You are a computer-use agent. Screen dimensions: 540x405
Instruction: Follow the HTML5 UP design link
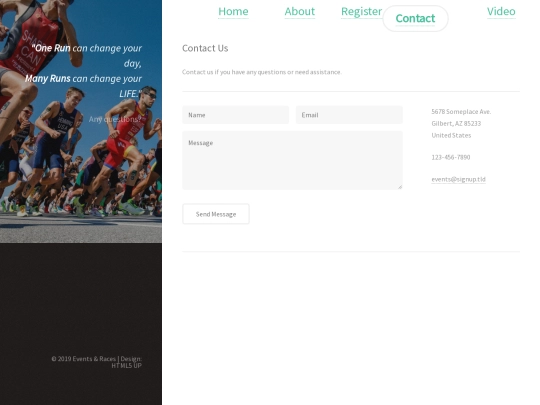pyautogui.click(x=126, y=366)
